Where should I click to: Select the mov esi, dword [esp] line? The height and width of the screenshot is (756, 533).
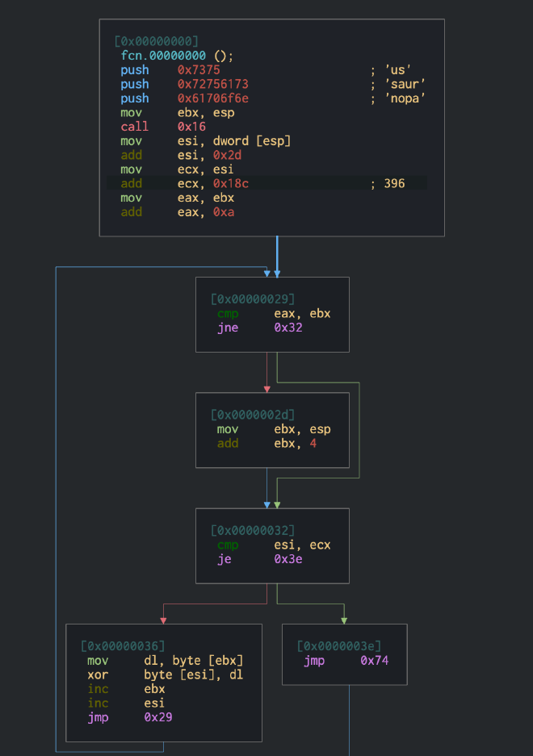pyautogui.click(x=206, y=141)
